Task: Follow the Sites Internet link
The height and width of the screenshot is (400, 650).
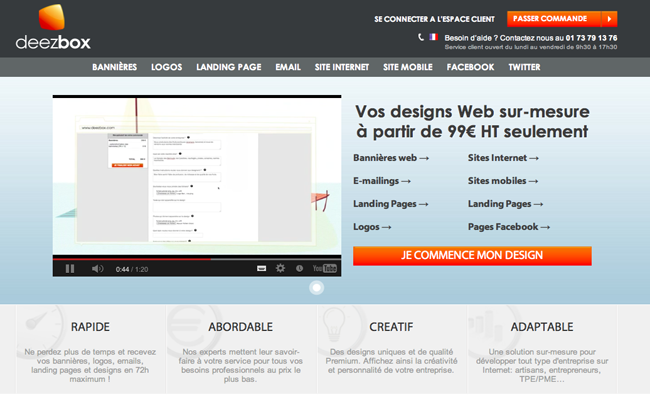Action: 503,158
